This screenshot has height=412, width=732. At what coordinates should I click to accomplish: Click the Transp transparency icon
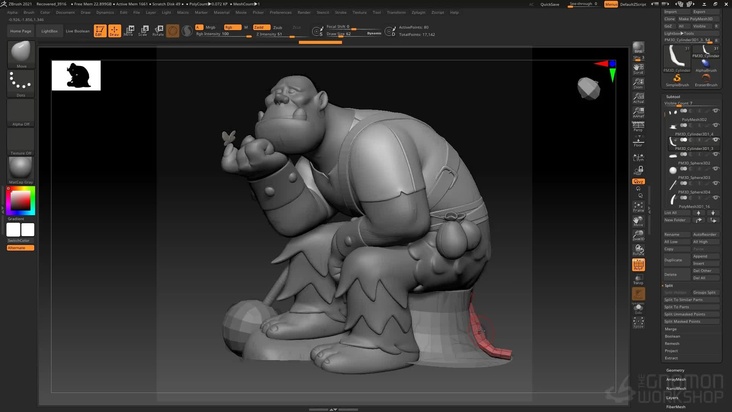pos(638,279)
